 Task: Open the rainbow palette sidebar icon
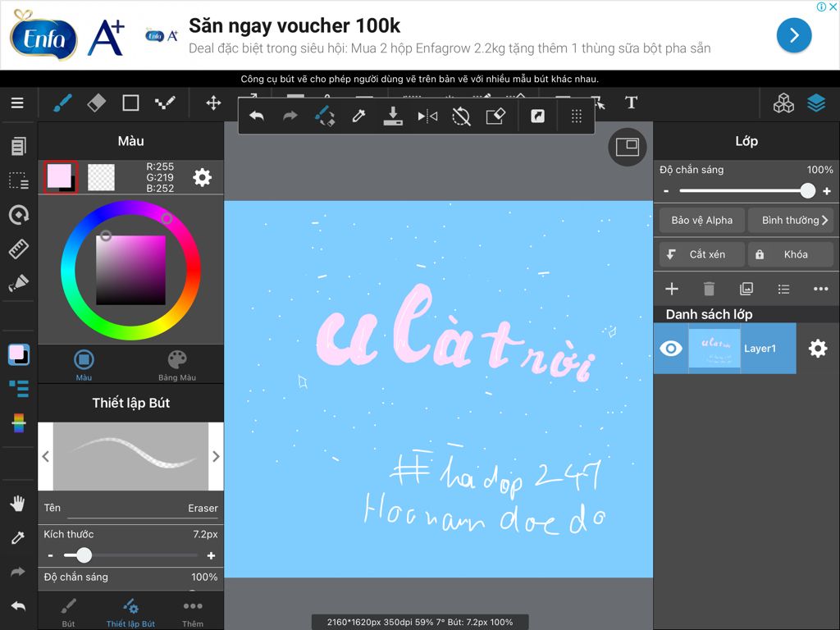click(19, 423)
